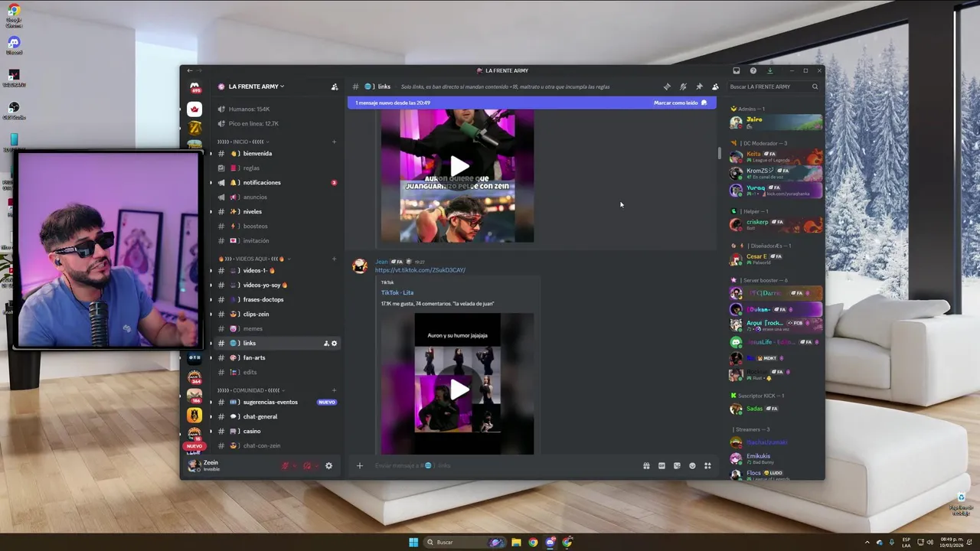Open member Jairo in Admins list
The image size is (980, 551).
[776, 122]
